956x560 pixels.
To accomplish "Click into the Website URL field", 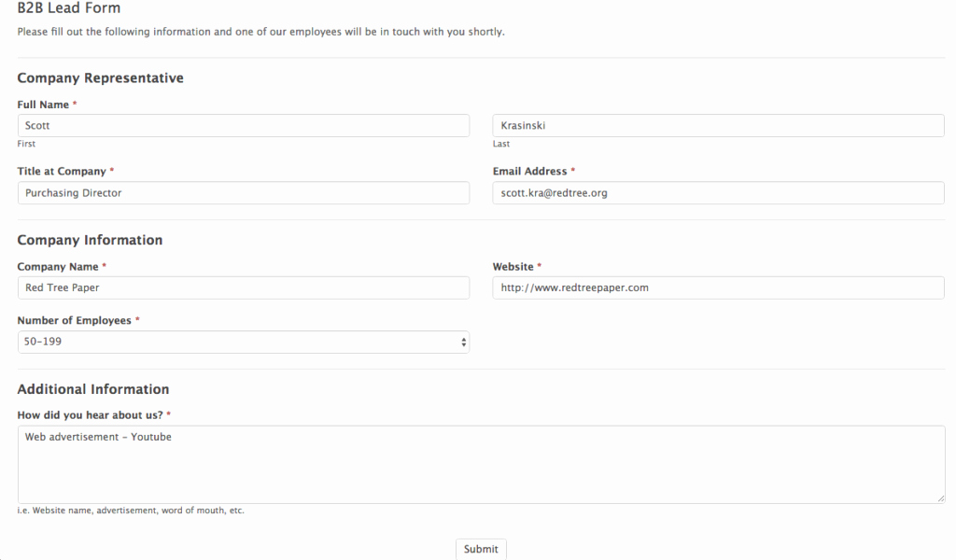I will (x=718, y=287).
